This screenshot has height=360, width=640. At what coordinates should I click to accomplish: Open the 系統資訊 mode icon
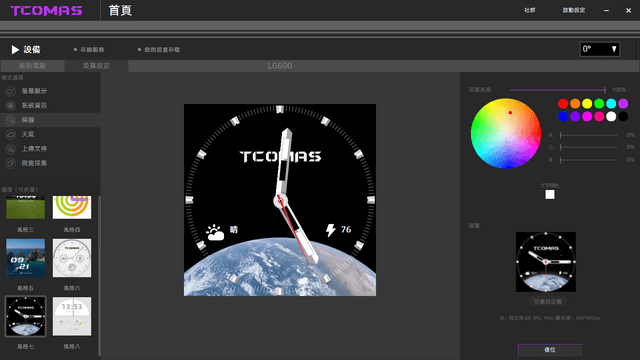(10, 105)
